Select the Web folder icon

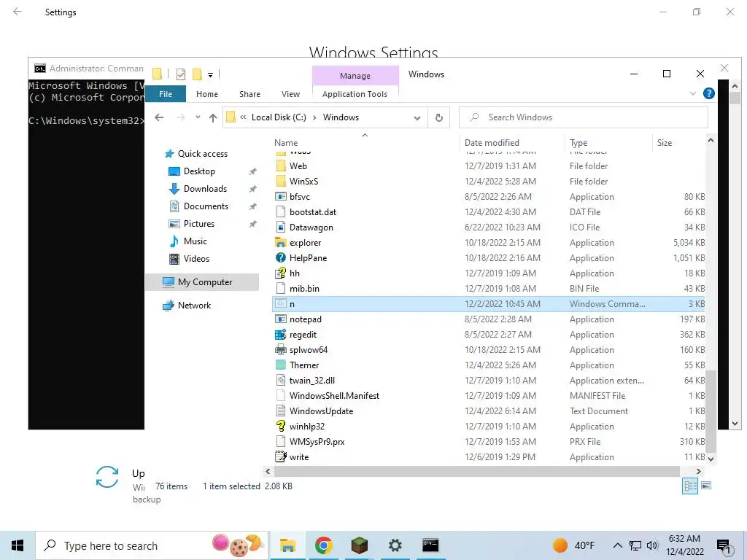click(281, 166)
